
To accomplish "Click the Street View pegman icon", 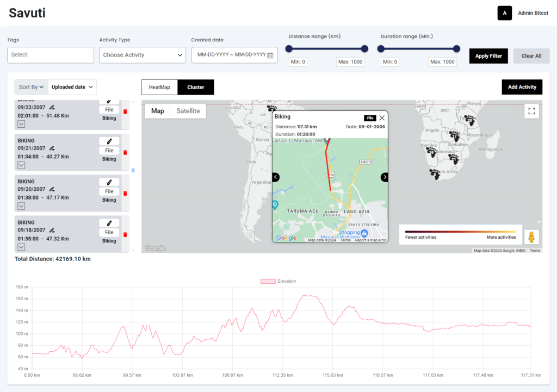I will (x=531, y=237).
